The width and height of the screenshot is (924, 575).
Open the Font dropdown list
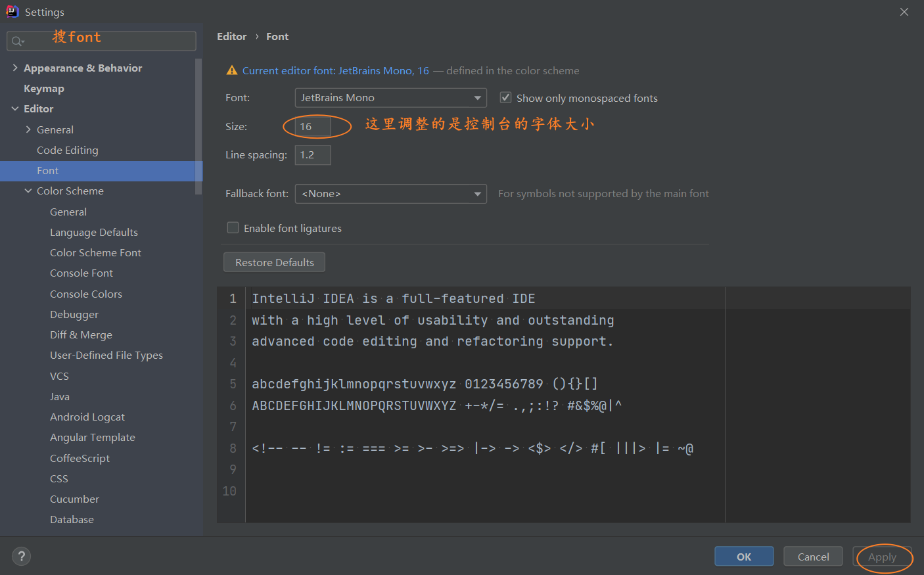pos(390,98)
